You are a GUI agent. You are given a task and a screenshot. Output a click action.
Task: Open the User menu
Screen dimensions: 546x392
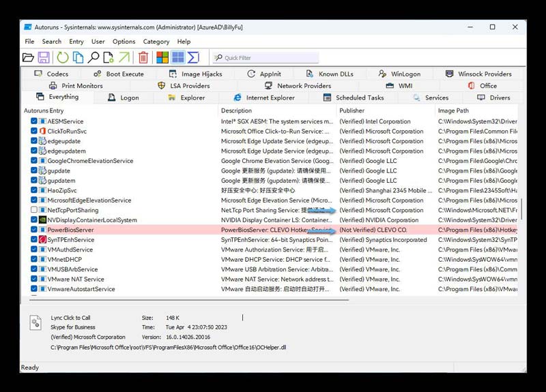tap(98, 42)
